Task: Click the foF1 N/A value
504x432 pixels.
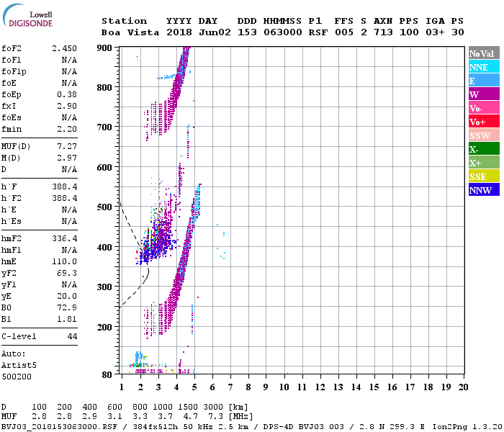Action: click(69, 60)
